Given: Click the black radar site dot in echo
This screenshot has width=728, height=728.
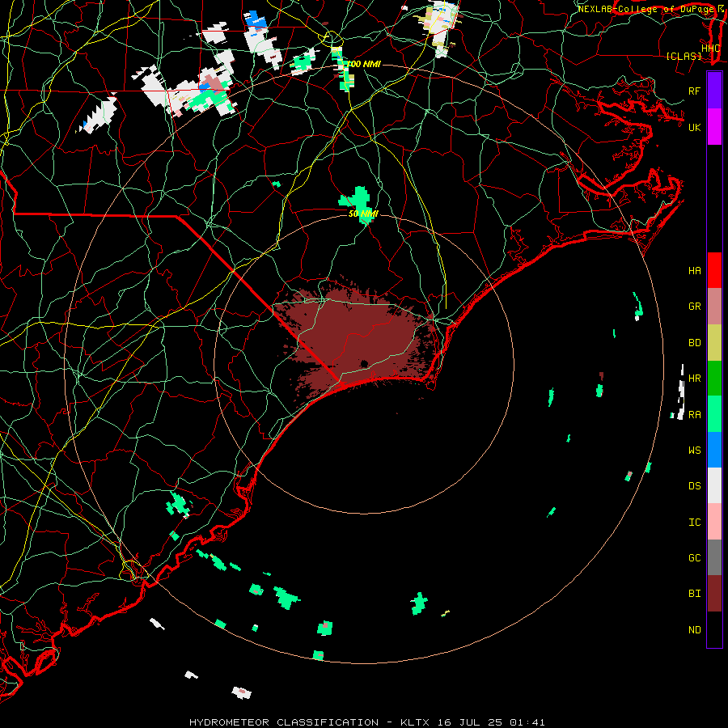Looking at the screenshot, I should 365,364.
